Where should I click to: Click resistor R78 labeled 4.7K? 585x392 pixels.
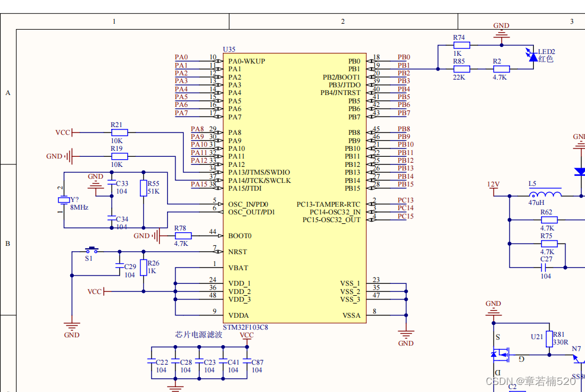click(x=182, y=235)
